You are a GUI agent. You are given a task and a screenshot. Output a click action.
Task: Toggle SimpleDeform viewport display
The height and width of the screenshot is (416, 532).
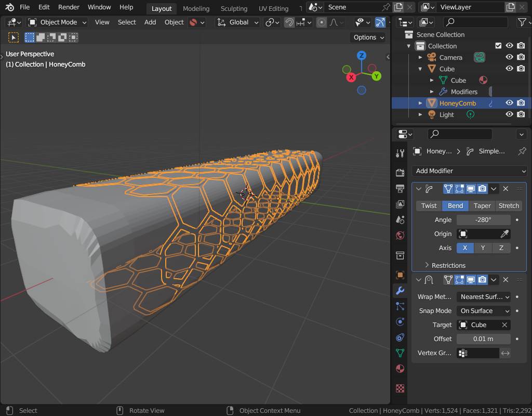coord(471,189)
